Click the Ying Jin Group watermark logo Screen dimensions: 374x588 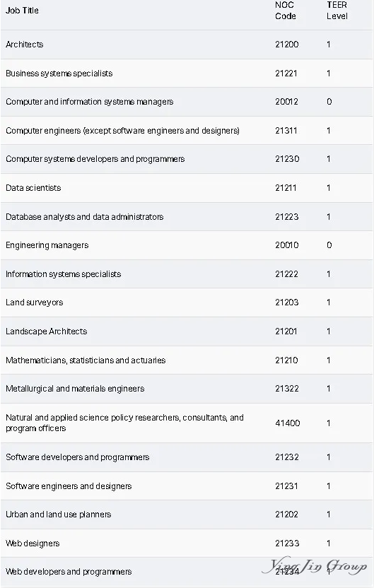point(315,566)
